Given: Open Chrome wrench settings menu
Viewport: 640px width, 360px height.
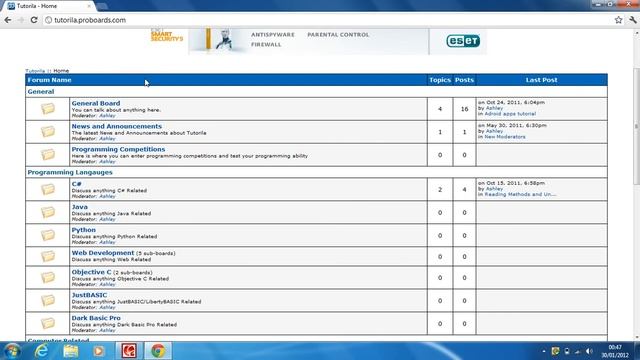Looking at the screenshot, I should coord(633,20).
